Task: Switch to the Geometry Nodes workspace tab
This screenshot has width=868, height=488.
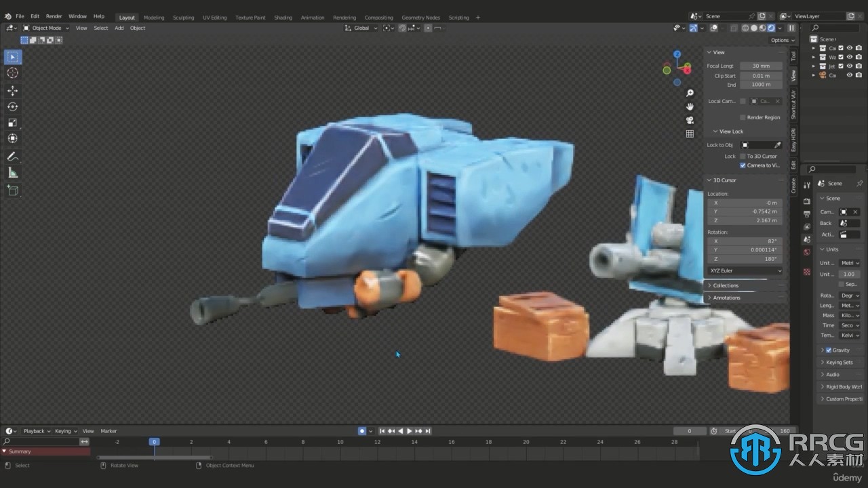Action: [420, 18]
